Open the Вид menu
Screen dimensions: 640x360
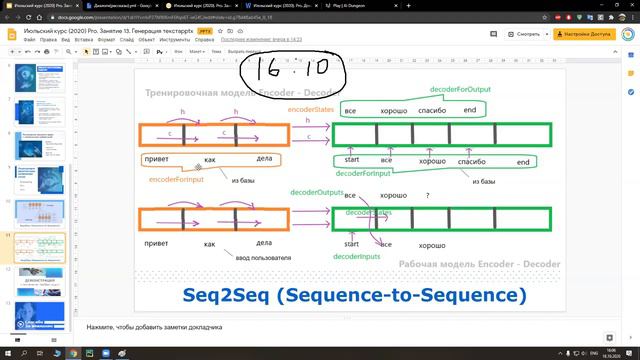click(66, 40)
